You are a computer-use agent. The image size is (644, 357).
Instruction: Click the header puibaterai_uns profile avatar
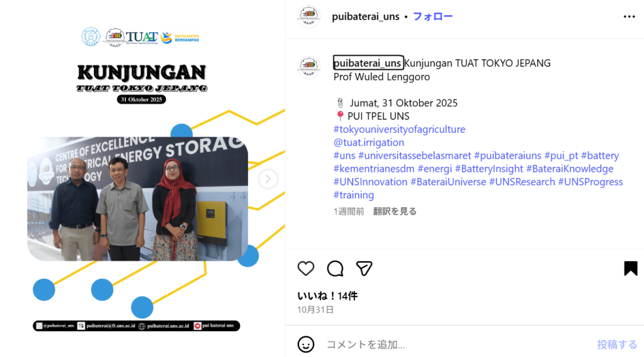click(x=309, y=16)
